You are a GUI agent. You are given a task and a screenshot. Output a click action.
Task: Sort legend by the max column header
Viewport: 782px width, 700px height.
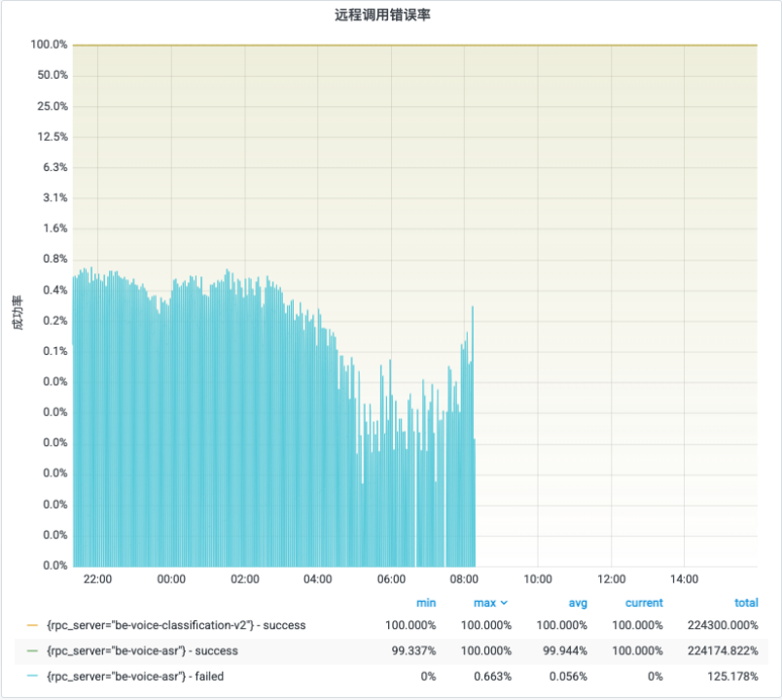pos(484,603)
